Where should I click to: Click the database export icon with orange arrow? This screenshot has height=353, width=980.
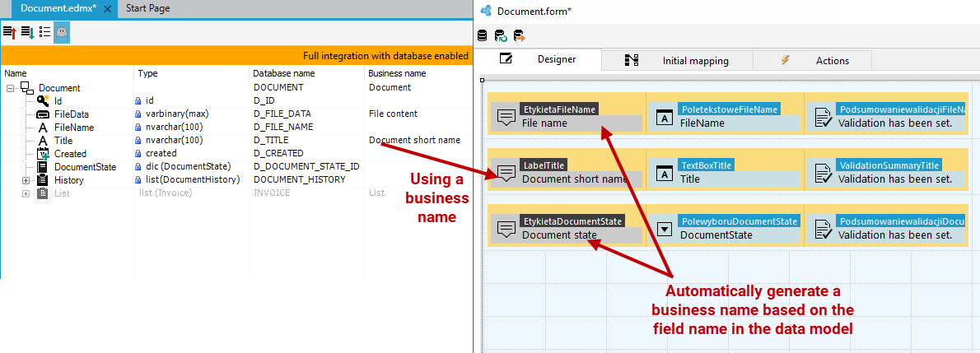[x=519, y=35]
